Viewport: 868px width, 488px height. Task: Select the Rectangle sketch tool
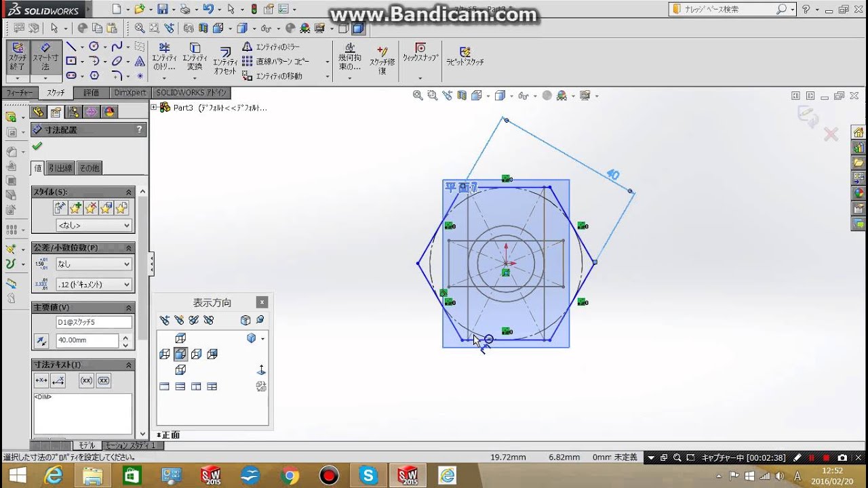point(71,61)
